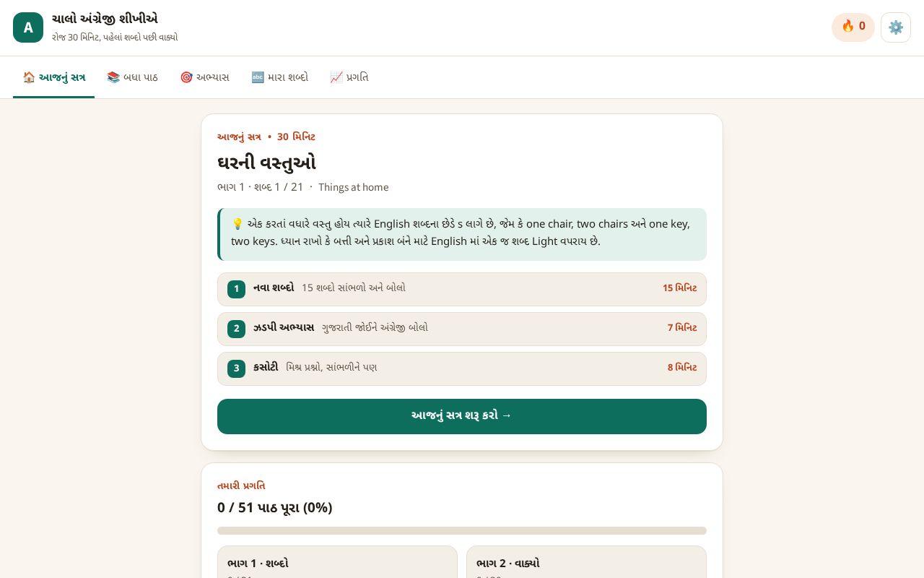This screenshot has height=578, width=924.
Task: Open the settings gear icon
Action: click(895, 27)
